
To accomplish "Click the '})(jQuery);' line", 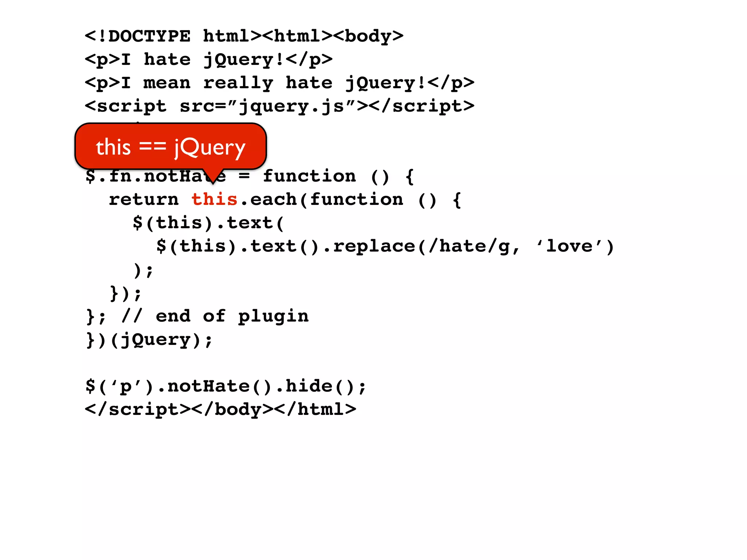I will point(149,339).
